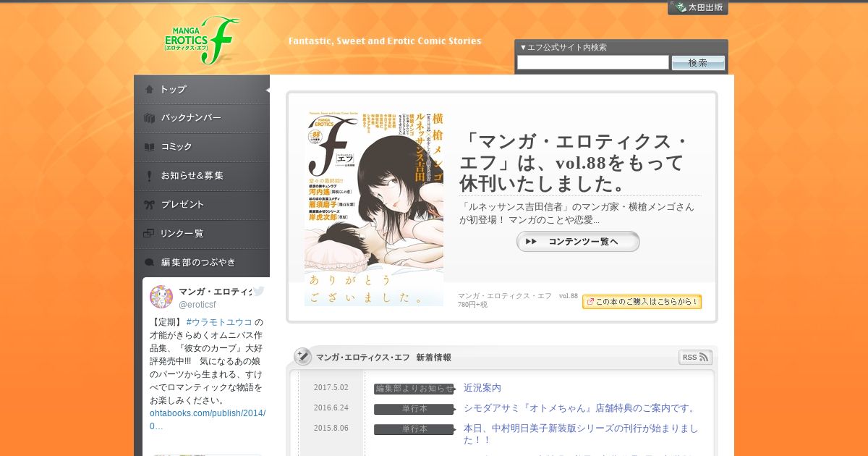Open the 近況案内 news link
868x456 pixels.
tap(482, 388)
